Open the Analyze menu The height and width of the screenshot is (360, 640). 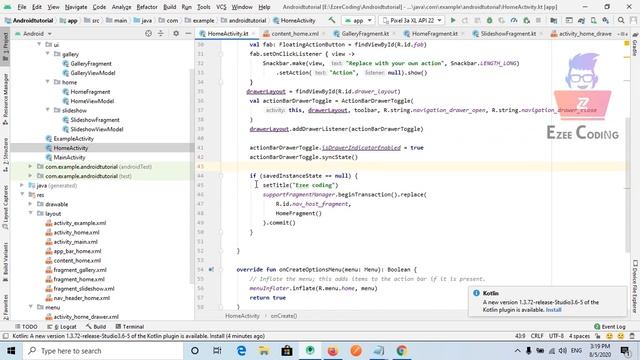click(121, 7)
